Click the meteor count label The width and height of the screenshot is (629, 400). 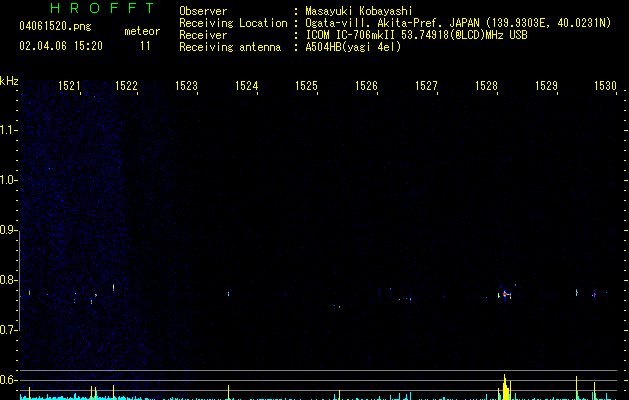(142, 31)
